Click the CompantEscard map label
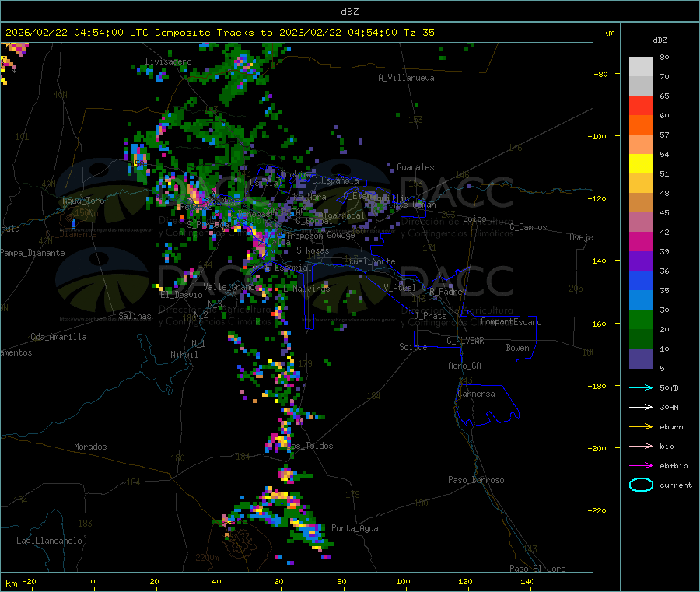The width and height of the screenshot is (700, 592). pyautogui.click(x=511, y=322)
